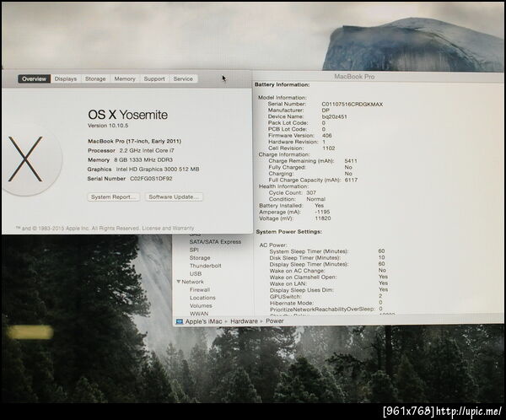Click the Hibernate Mode row

pyautogui.click(x=326, y=303)
